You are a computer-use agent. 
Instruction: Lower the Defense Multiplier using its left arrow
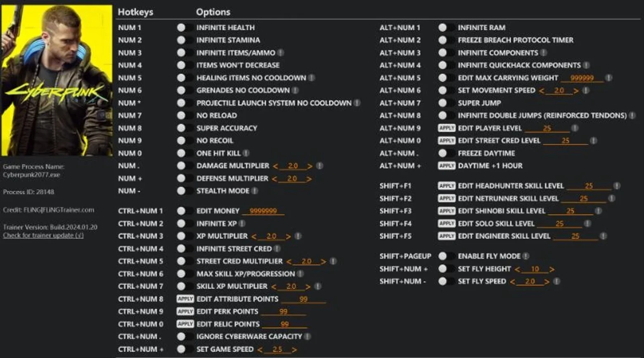tap(275, 179)
